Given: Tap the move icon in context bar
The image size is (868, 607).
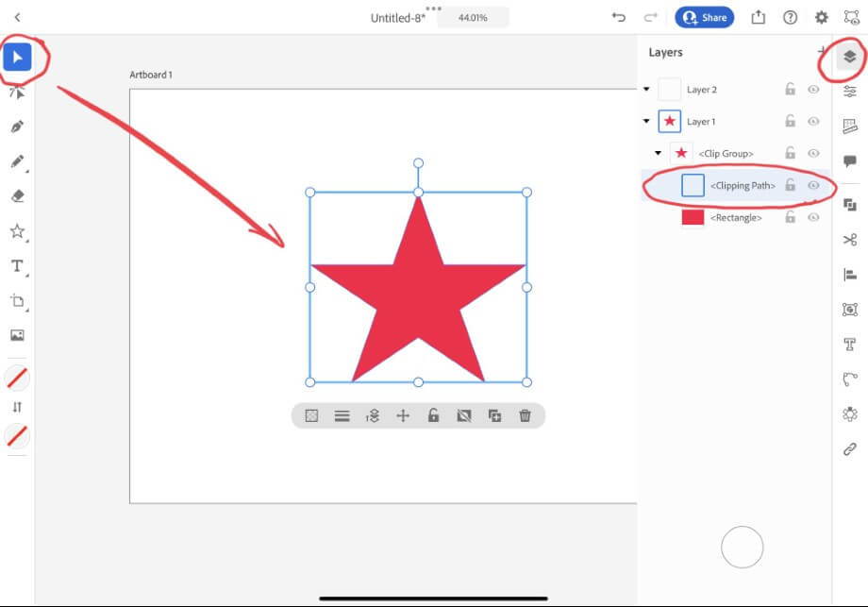Looking at the screenshot, I should point(403,415).
